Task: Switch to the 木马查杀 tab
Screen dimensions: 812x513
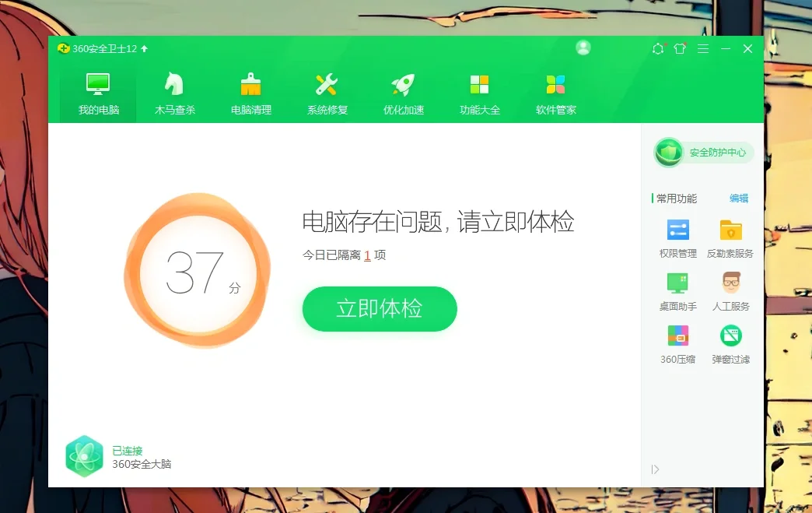Action: (x=173, y=91)
